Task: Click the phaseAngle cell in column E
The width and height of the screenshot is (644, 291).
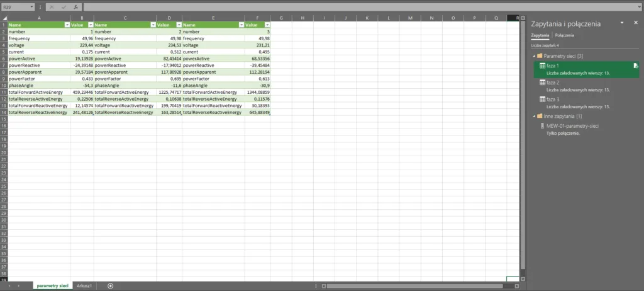Action: click(213, 85)
